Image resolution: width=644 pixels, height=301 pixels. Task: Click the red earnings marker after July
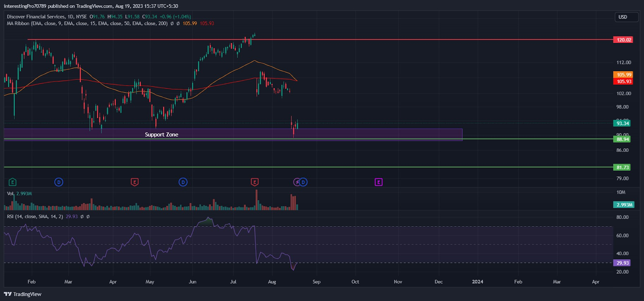[x=254, y=182]
